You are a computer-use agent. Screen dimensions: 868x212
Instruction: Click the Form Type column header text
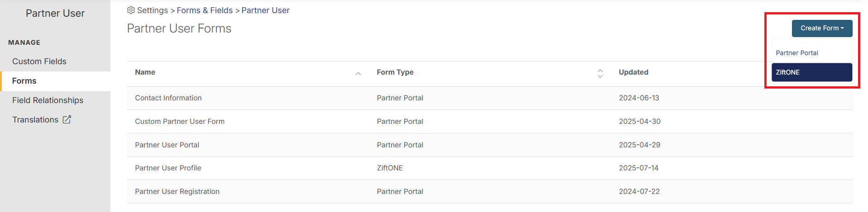(395, 72)
